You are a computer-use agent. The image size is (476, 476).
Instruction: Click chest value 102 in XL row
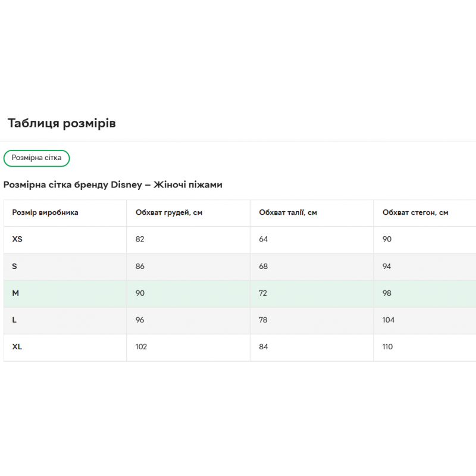click(x=141, y=347)
